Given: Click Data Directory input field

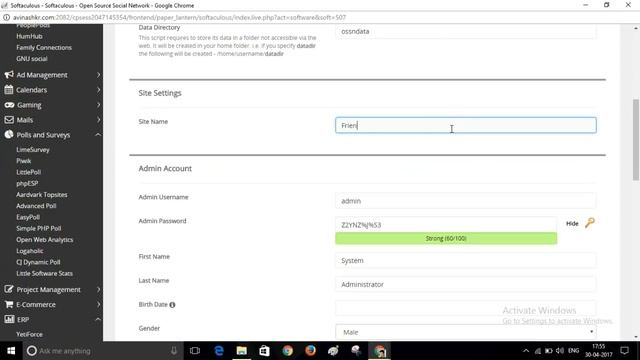Looking at the screenshot, I should [x=465, y=31].
